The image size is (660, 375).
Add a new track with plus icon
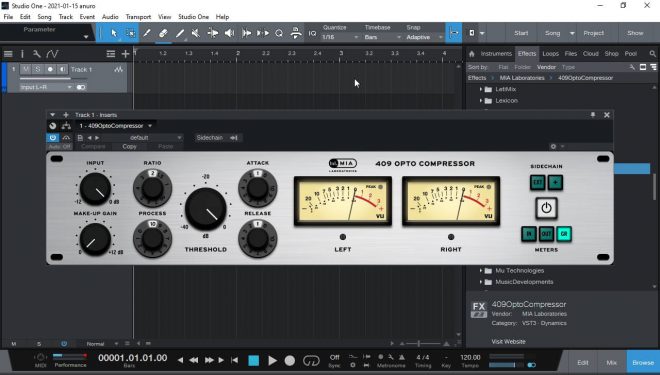click(125, 54)
